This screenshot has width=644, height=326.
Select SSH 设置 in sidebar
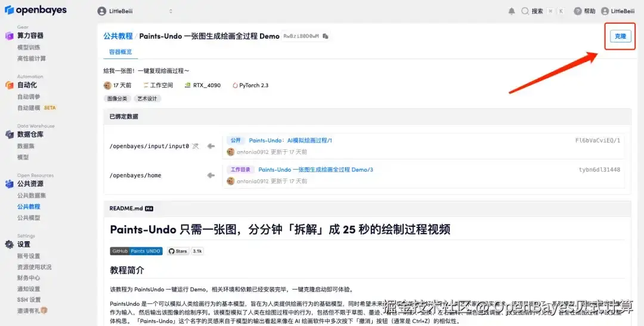pyautogui.click(x=29, y=300)
